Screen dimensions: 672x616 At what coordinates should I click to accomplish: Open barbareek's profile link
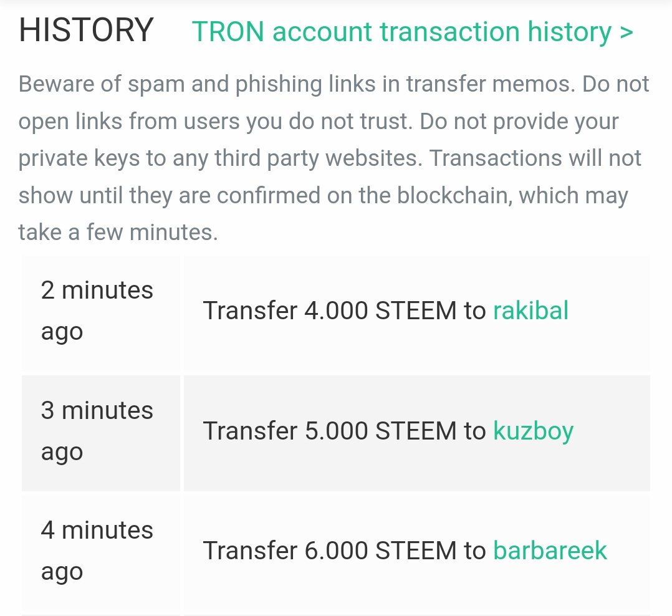550,551
